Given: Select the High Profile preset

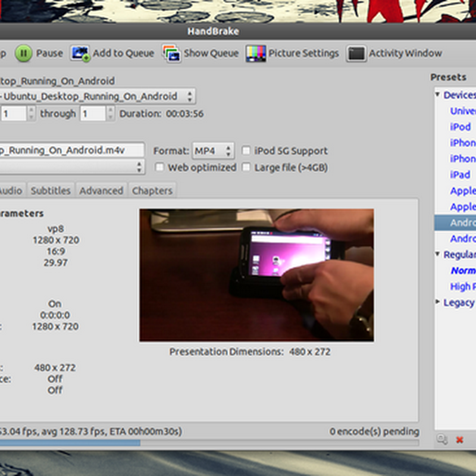Looking at the screenshot, I should (463, 286).
